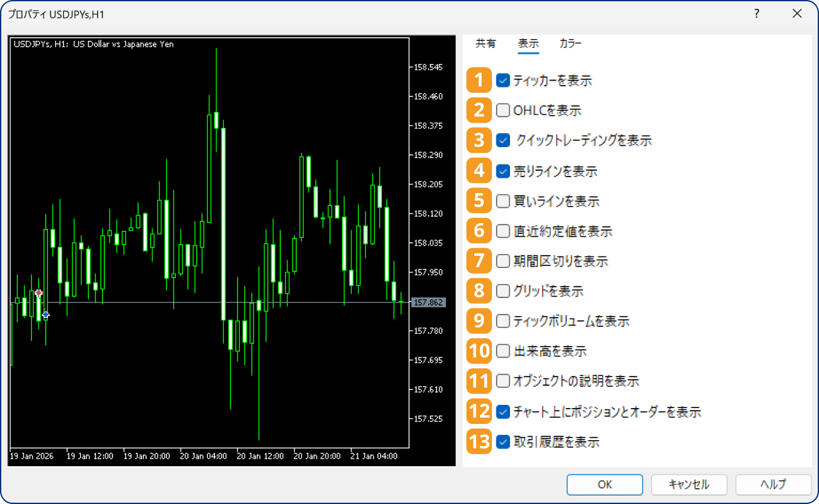
Task: Select the 表示 tab
Action: point(528,43)
